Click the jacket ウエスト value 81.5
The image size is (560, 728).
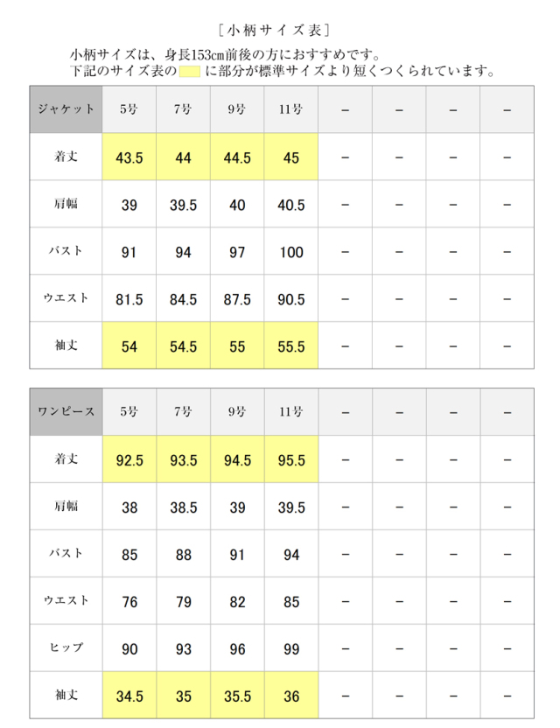[x=129, y=299]
